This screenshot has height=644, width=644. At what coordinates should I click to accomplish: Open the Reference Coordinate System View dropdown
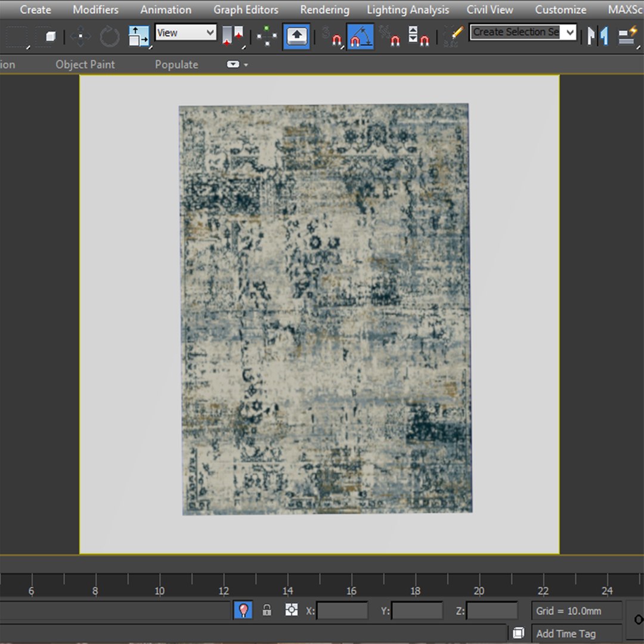point(186,32)
